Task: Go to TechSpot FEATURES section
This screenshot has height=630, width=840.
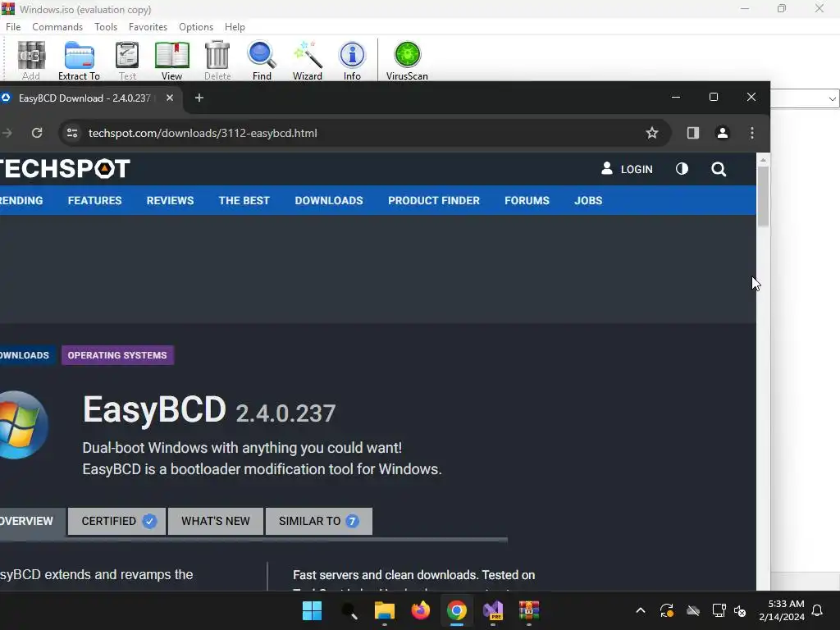Action: pos(95,200)
